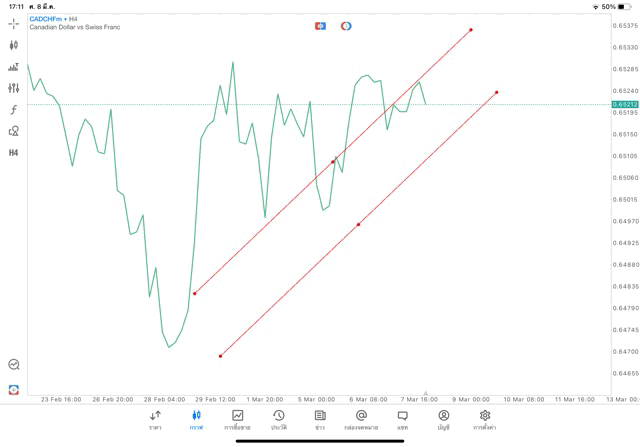
Task: Expand the CADCHFm symbol title dropdown
Action: pyautogui.click(x=55, y=19)
